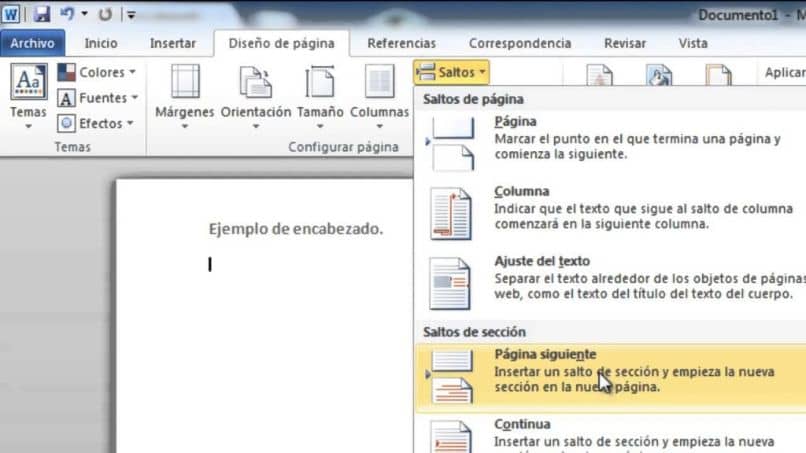Image resolution: width=806 pixels, height=453 pixels.
Task: Open the Márgenes page margins icon
Action: tap(185, 81)
